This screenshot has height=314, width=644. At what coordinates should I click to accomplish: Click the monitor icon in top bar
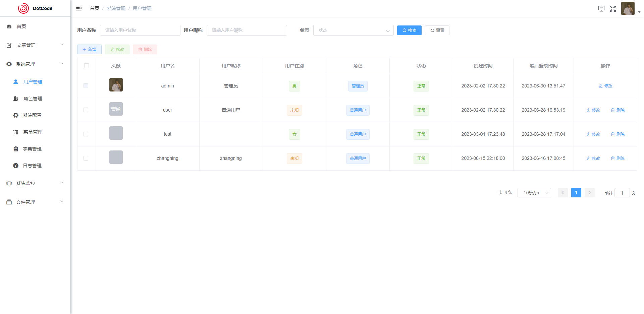601,9
